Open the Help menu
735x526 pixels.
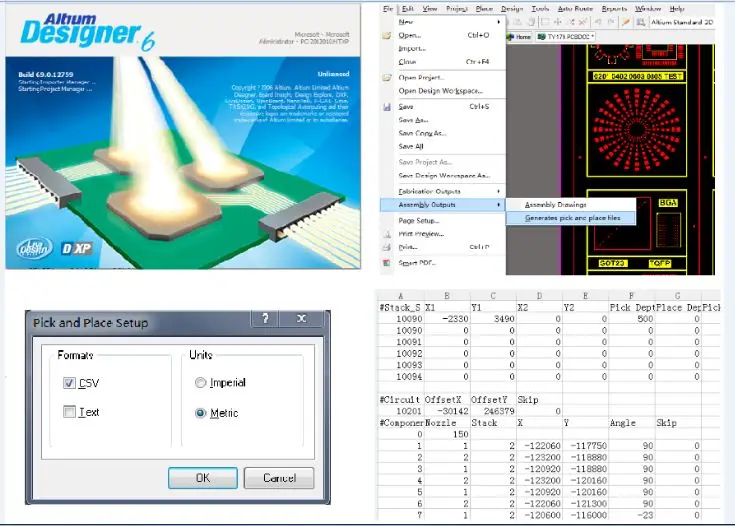click(x=677, y=9)
